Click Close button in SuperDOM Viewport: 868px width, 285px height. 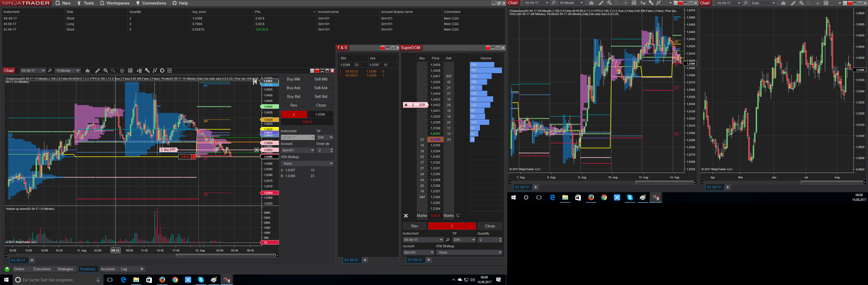[489, 226]
